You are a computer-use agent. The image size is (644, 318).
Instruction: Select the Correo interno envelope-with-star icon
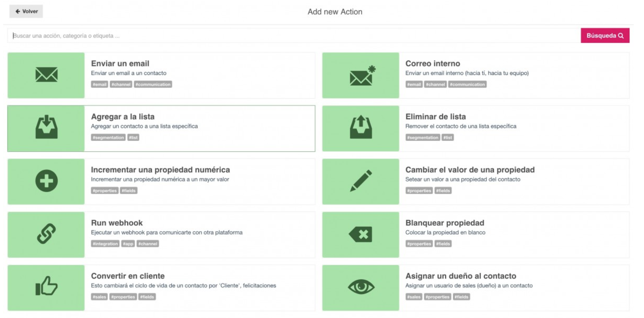click(362, 75)
